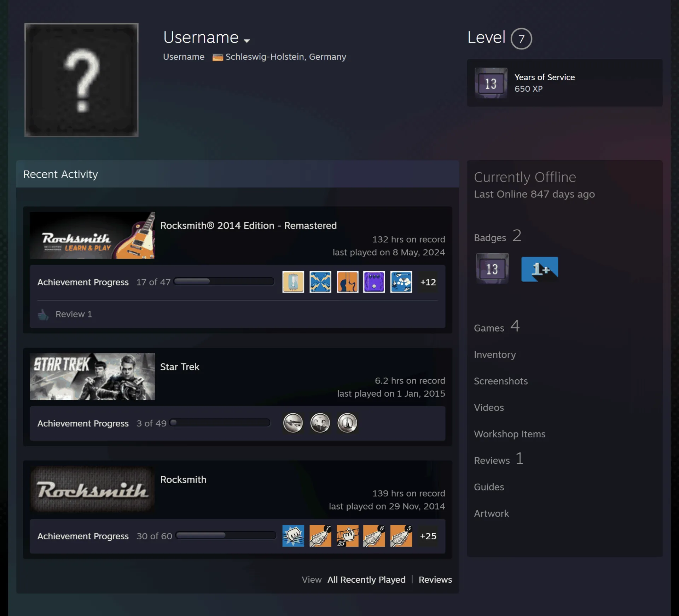Click the orange guitar silhouette achievement icon

(347, 282)
